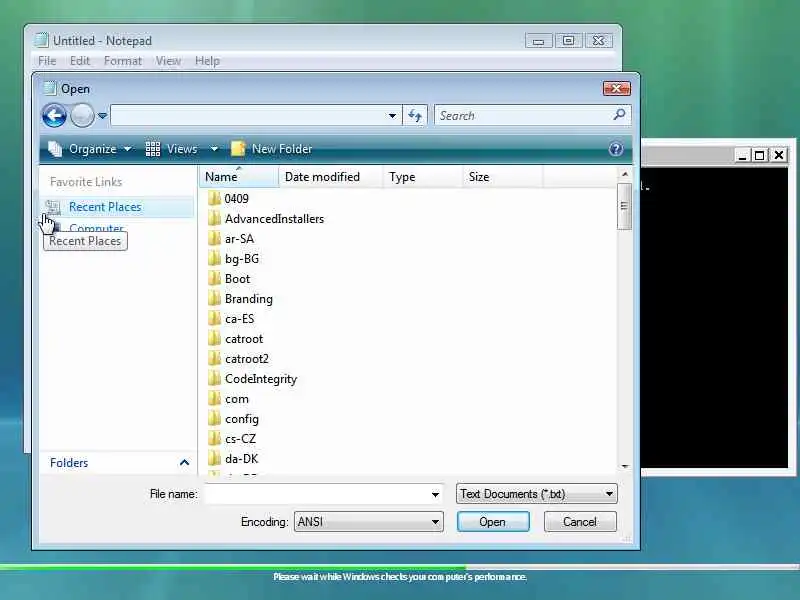Sort by Type column header

point(422,177)
